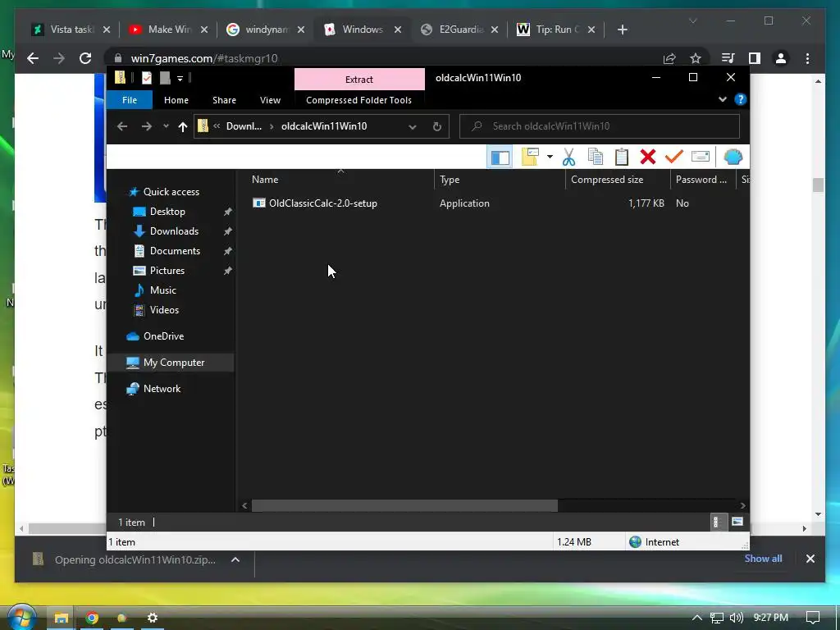The image size is (840, 630).
Task: Go up one folder level
Action: 183,126
